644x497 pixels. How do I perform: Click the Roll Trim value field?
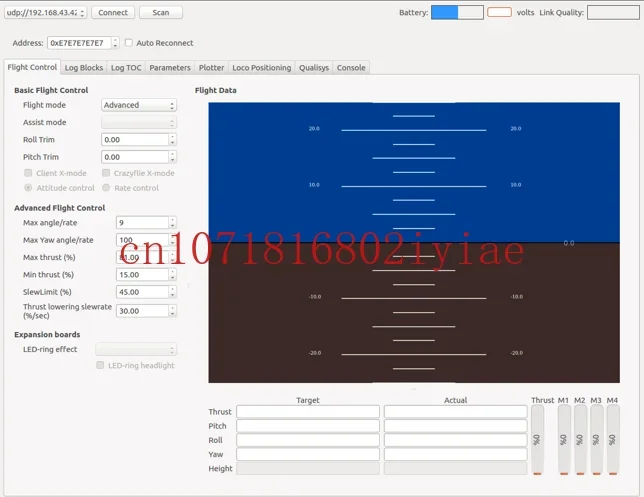click(135, 140)
